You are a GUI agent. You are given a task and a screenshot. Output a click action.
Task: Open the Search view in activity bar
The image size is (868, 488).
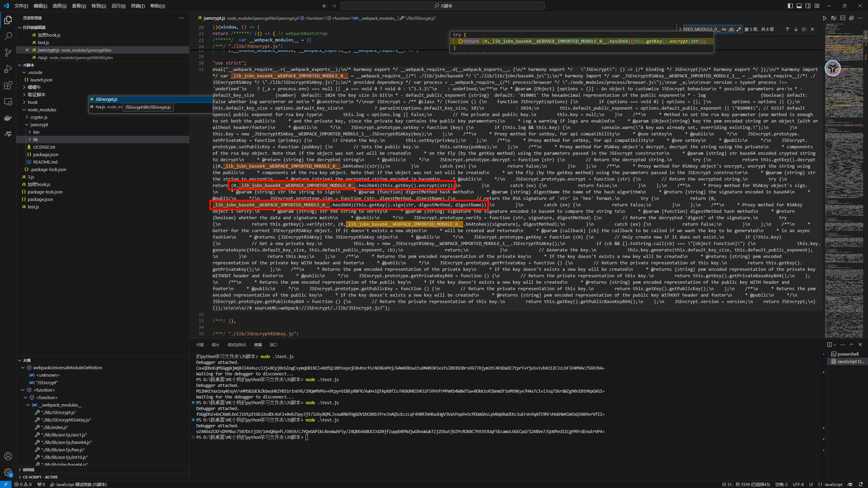click(x=8, y=36)
